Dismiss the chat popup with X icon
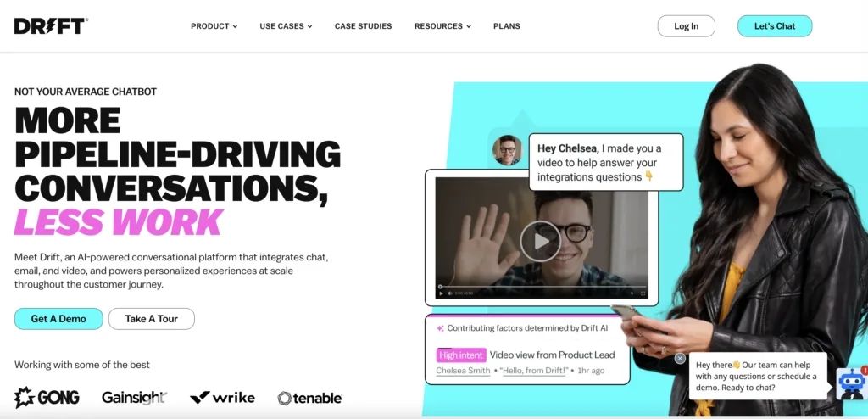Image resolution: width=868 pixels, height=419 pixels. pyautogui.click(x=681, y=359)
